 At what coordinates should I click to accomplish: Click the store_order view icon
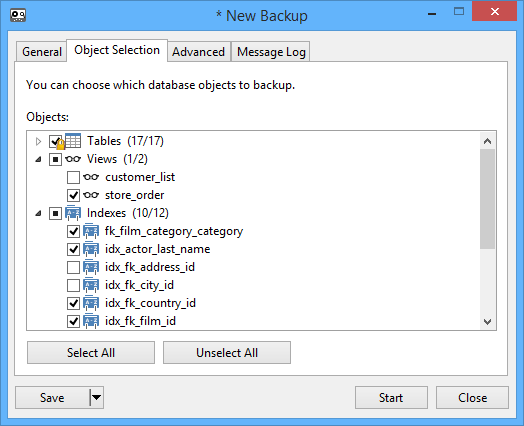click(91, 195)
